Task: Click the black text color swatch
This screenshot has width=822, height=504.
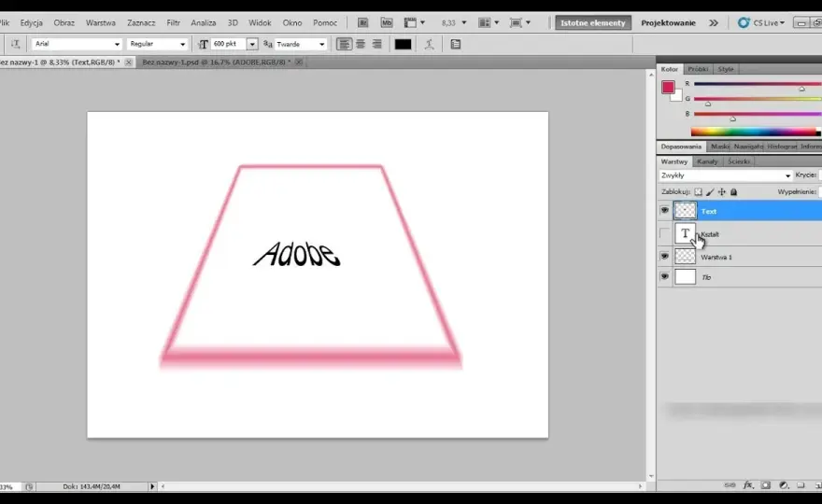Action: pos(403,45)
